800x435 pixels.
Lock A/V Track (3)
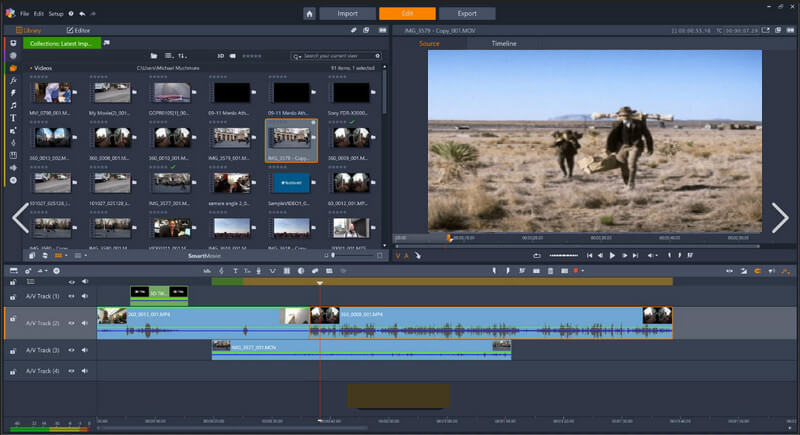(x=13, y=351)
